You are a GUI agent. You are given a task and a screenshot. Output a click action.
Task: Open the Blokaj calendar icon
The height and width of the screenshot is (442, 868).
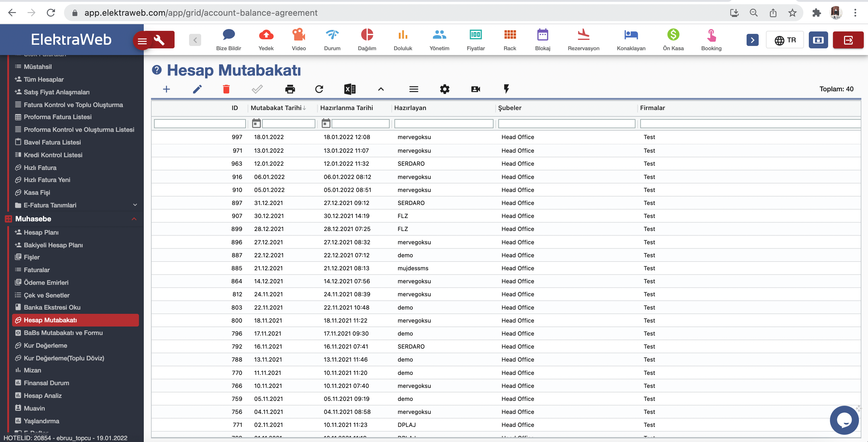click(542, 35)
